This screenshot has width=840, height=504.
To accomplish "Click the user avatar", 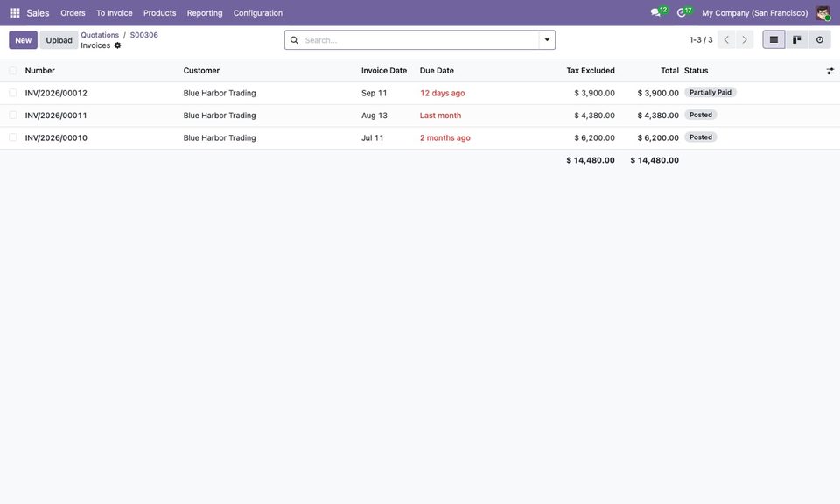I will 822,13.
